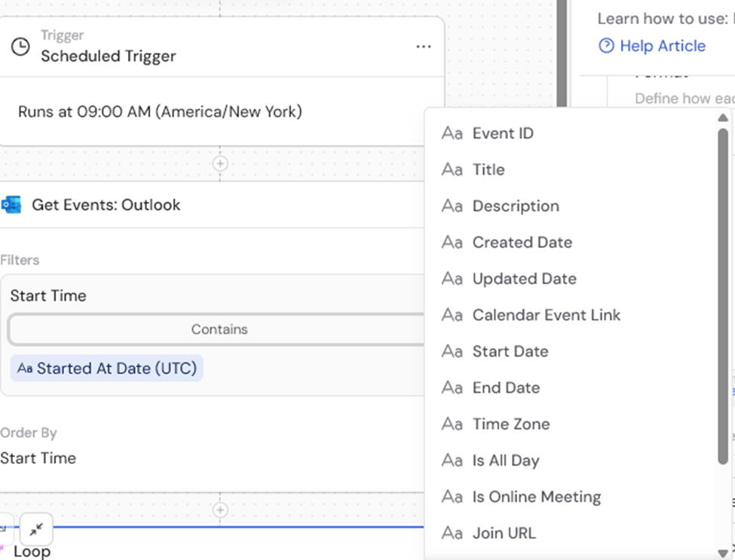Open the Contains operator dropdown
Image resolution: width=735 pixels, height=560 pixels.
[x=219, y=329]
